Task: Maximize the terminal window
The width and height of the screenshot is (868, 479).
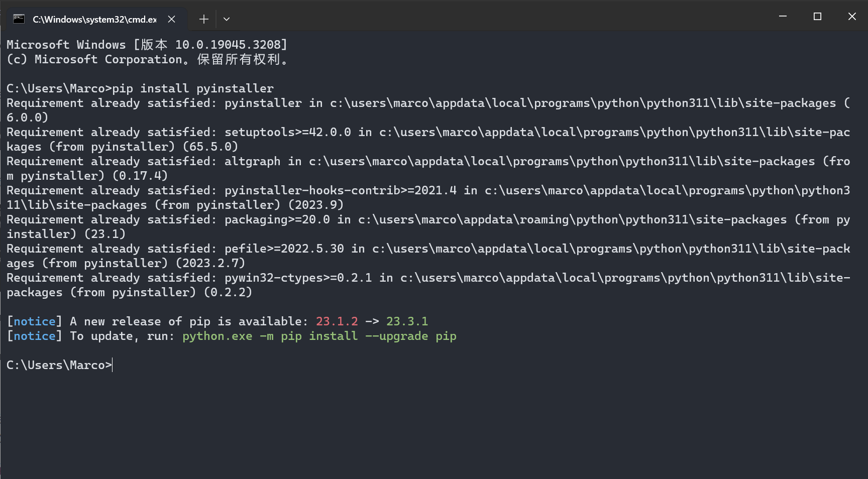Action: point(817,17)
